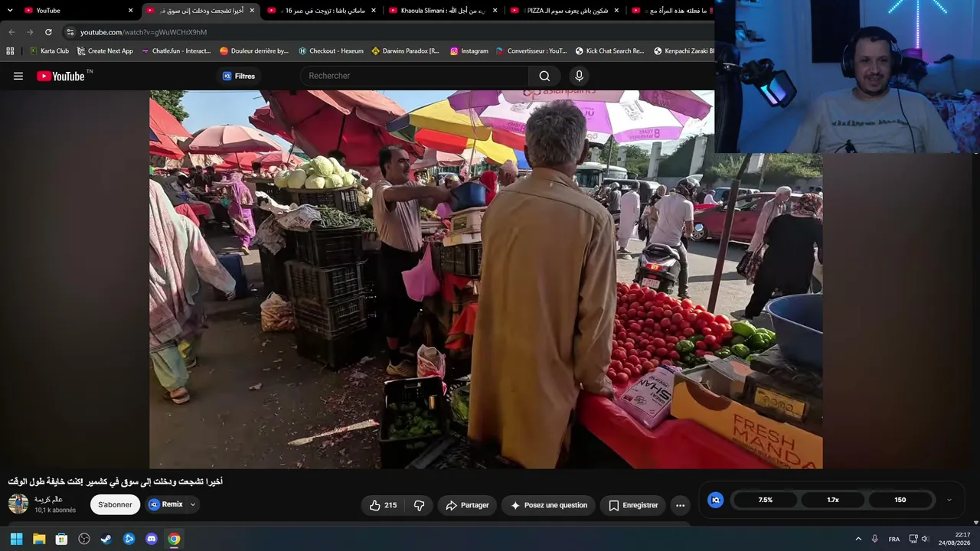Show hidden system tray icons chevron
980x551 pixels.
click(858, 539)
